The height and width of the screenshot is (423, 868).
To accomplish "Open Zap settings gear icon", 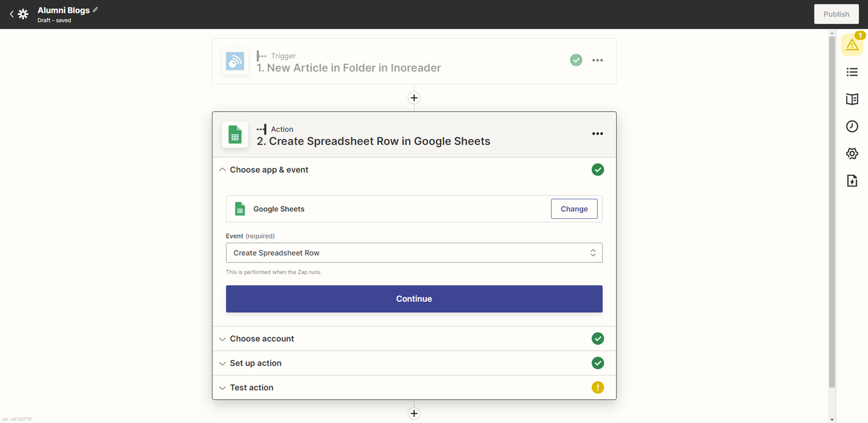I will point(852,154).
